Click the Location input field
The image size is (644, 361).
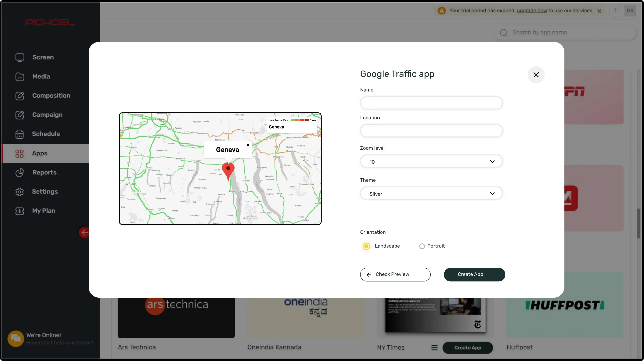pos(431,131)
